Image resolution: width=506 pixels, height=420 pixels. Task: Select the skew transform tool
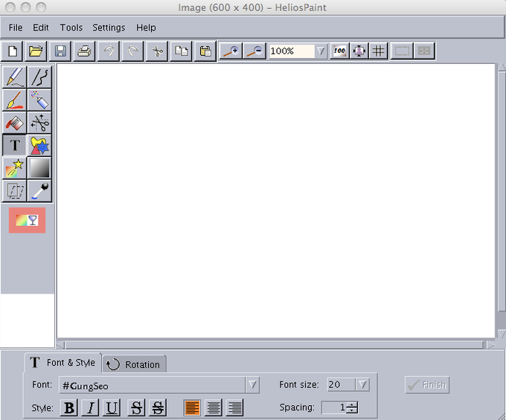click(15, 191)
